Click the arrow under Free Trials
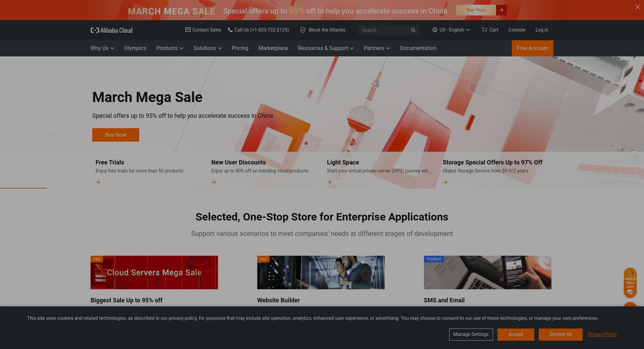644x349 pixels. pyautogui.click(x=98, y=182)
